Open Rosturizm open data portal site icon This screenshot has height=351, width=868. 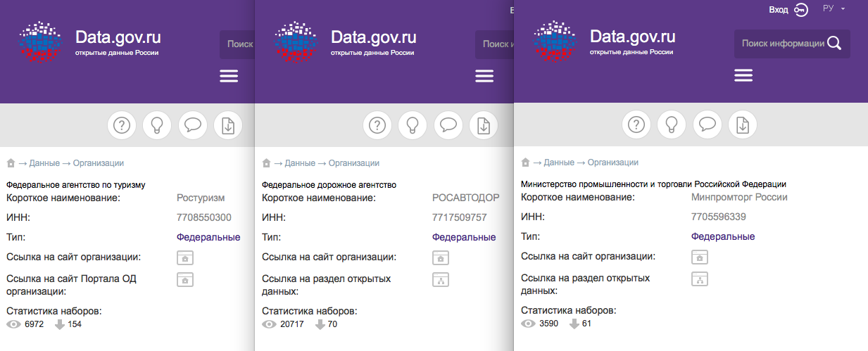185,280
